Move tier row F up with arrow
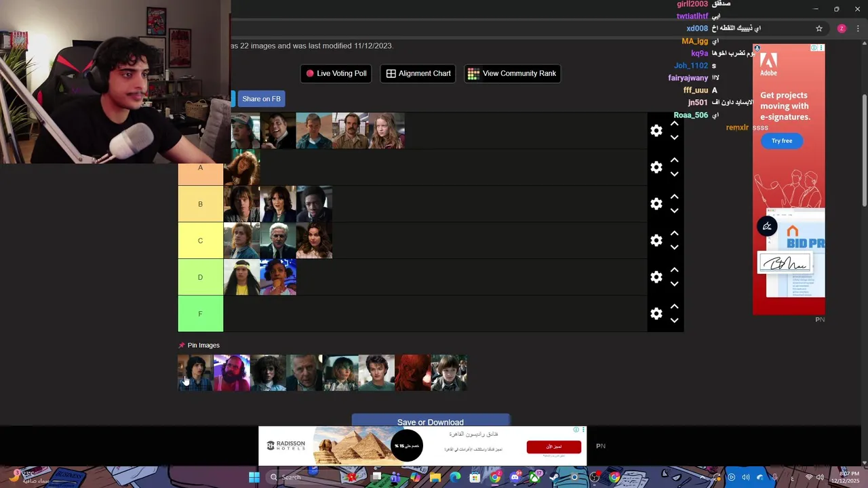 (674, 307)
